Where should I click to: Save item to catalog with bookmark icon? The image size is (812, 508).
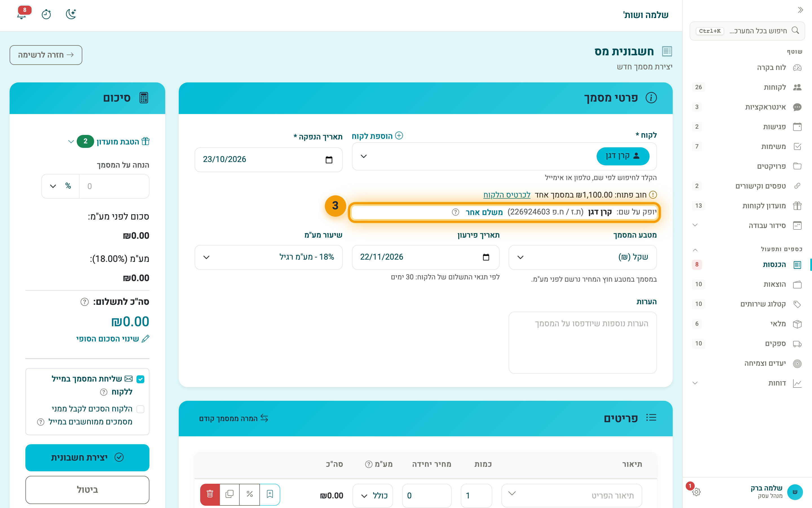tap(270, 494)
